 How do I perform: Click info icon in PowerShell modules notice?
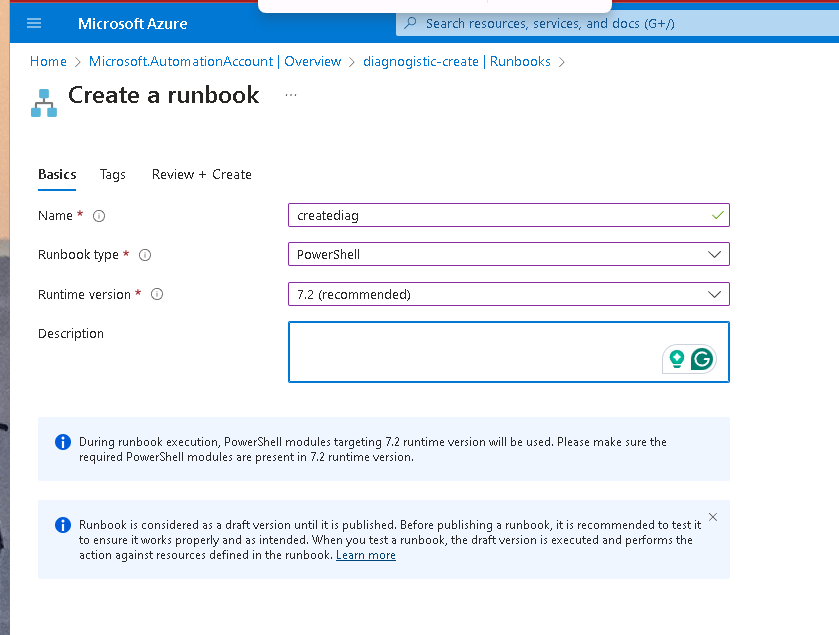(63, 442)
